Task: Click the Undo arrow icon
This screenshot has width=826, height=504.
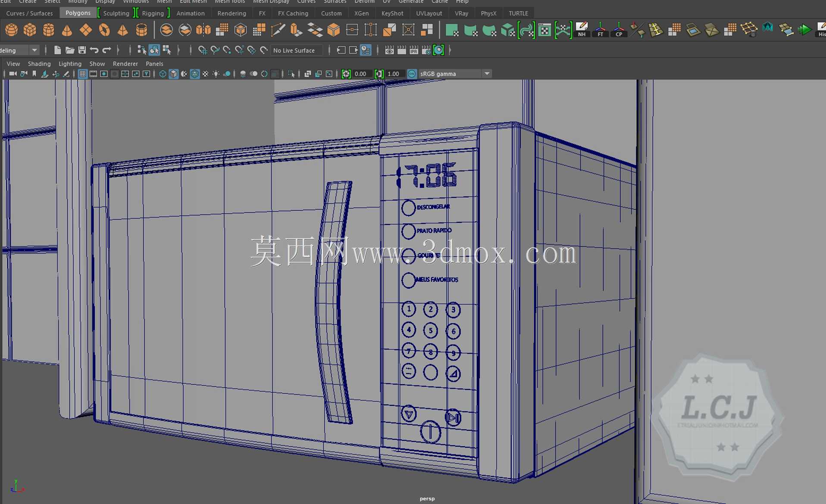Action: pos(94,50)
